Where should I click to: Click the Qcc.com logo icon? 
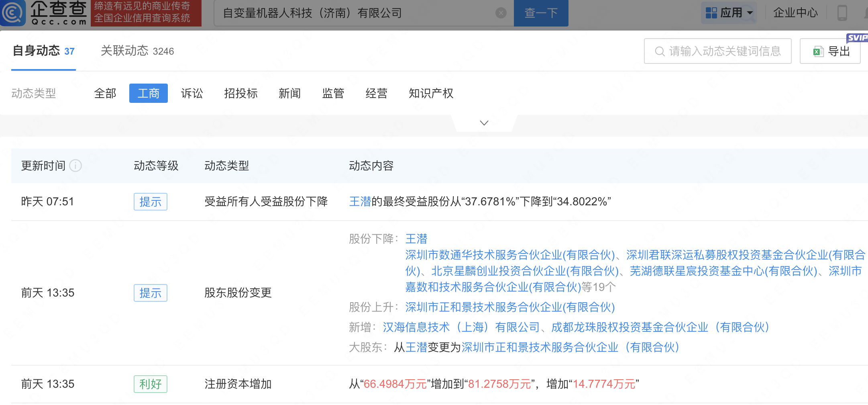pos(13,13)
